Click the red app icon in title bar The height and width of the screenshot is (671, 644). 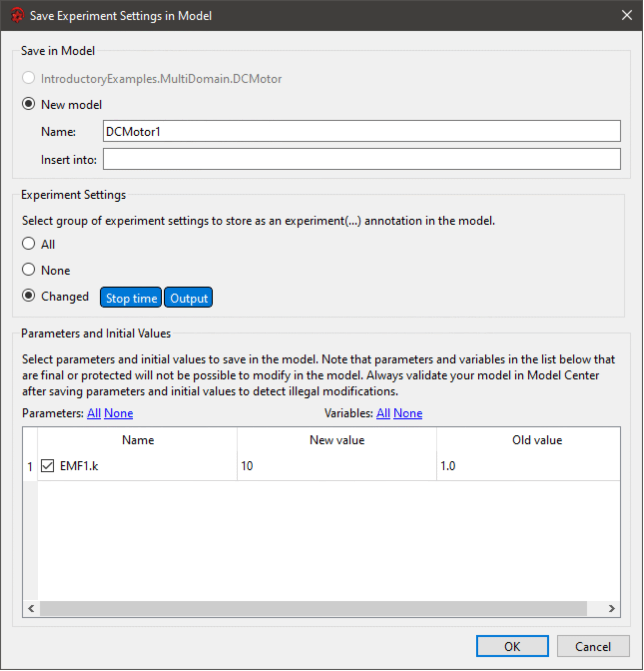tap(17, 15)
